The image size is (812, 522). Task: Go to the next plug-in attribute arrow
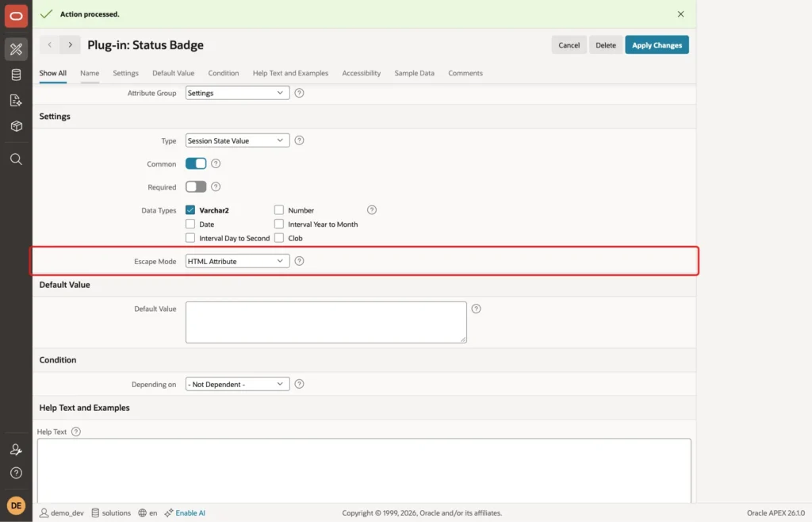[70, 45]
